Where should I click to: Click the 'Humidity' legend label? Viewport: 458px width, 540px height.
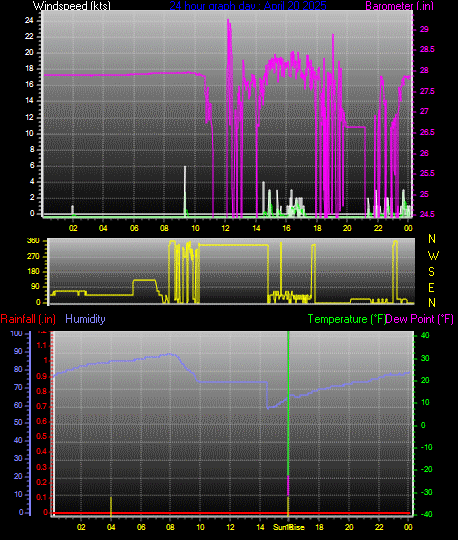[85, 319]
